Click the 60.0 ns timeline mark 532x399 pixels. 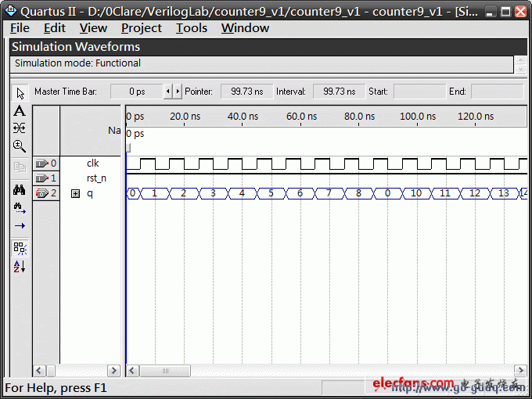pos(301,117)
